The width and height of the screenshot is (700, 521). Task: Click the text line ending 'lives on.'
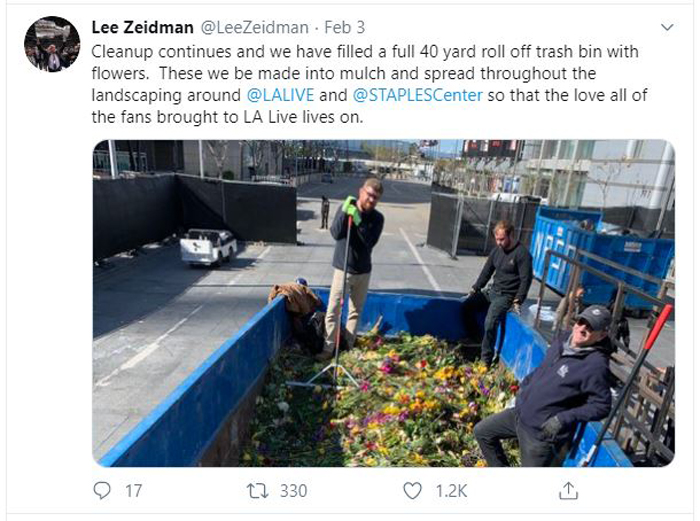click(227, 117)
